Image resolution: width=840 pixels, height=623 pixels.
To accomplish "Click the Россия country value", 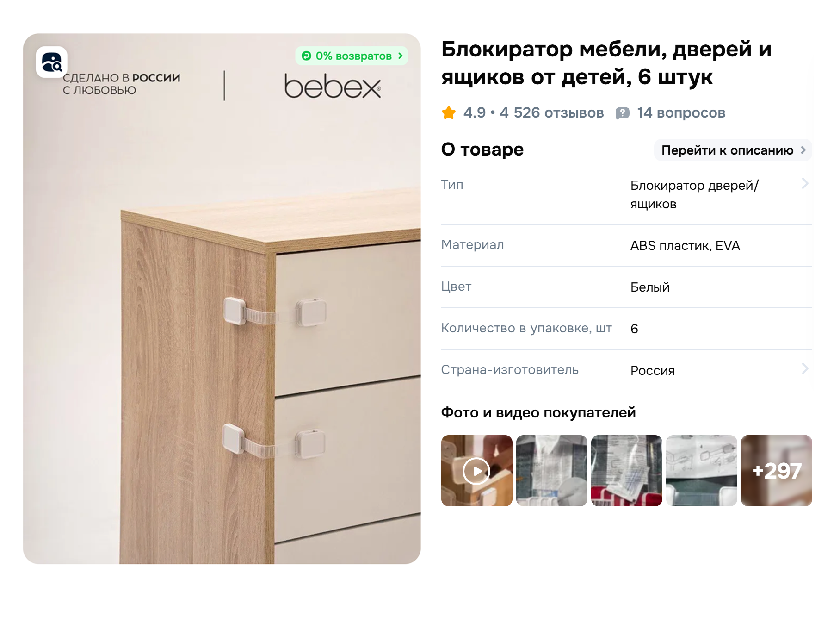I will pos(653,371).
